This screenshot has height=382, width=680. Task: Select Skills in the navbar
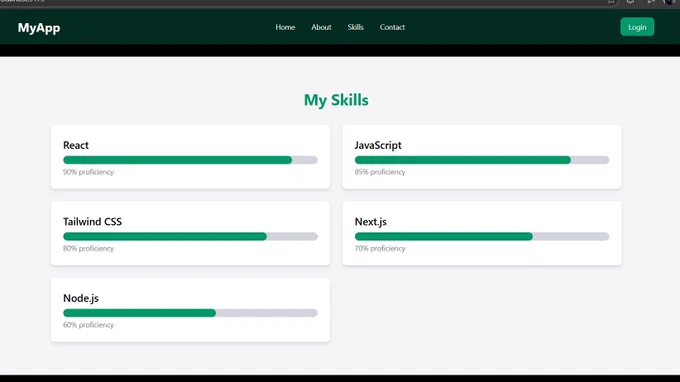(x=355, y=27)
